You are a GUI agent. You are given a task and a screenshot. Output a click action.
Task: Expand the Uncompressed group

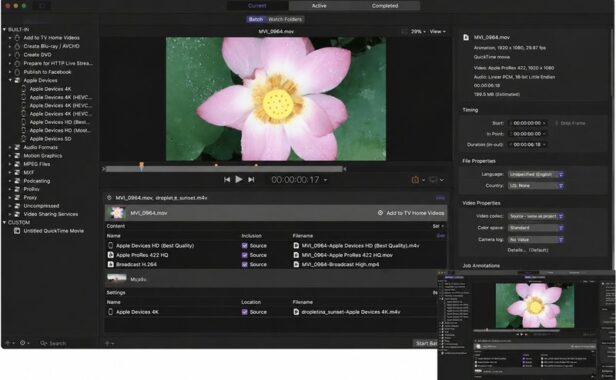coord(11,206)
